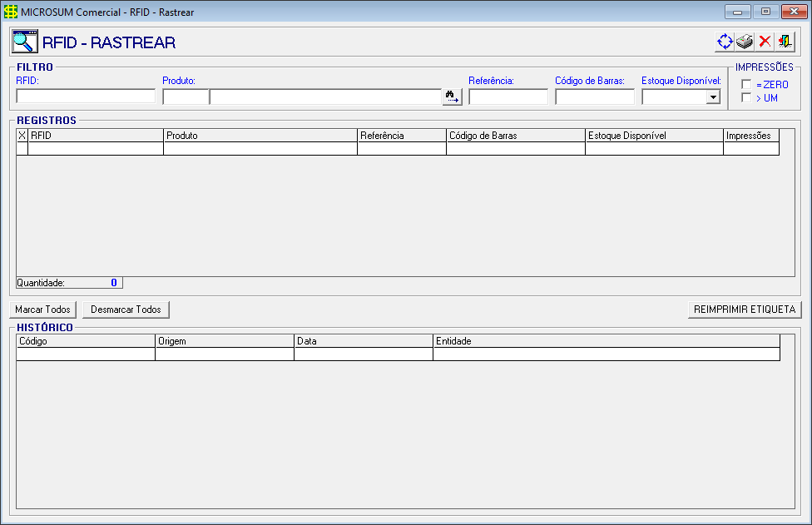Click the red X clear icon
Image resolution: width=812 pixels, height=525 pixels.
pos(765,42)
